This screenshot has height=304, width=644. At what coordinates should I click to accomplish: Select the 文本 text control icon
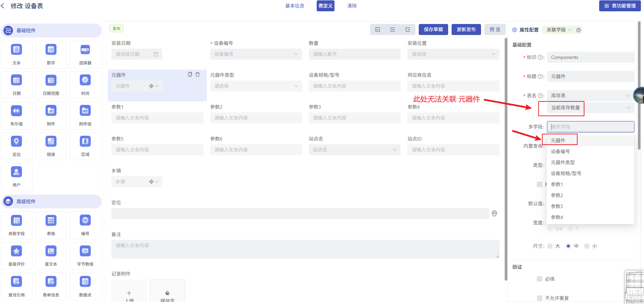pos(16,50)
